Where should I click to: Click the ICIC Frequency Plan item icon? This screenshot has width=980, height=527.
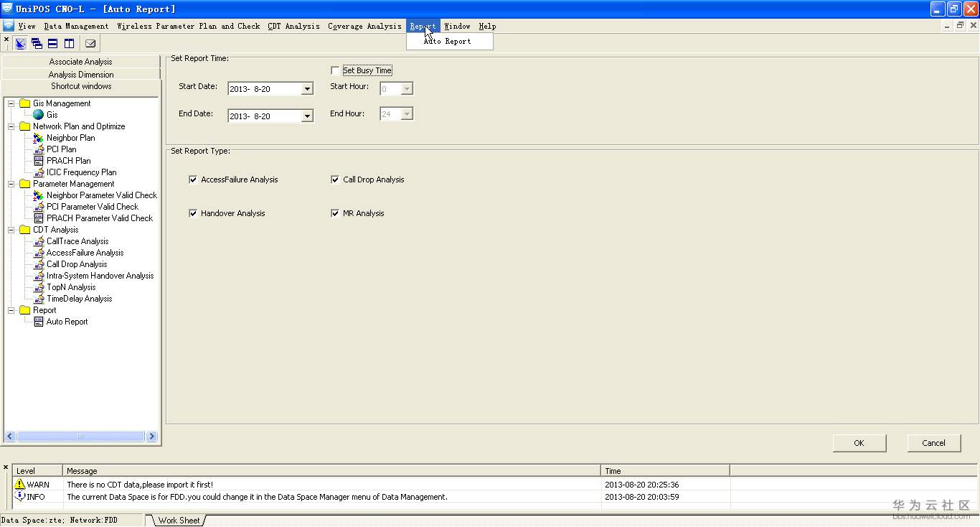tap(39, 172)
